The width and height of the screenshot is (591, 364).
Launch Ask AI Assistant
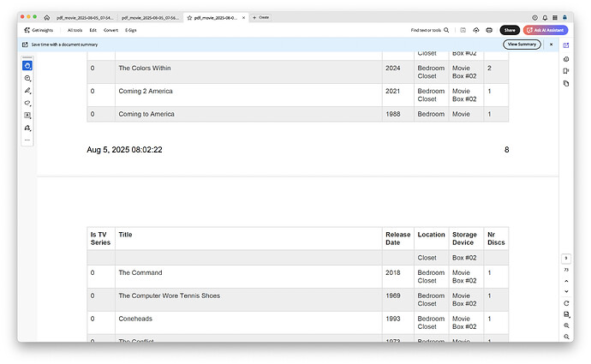pyautogui.click(x=546, y=30)
